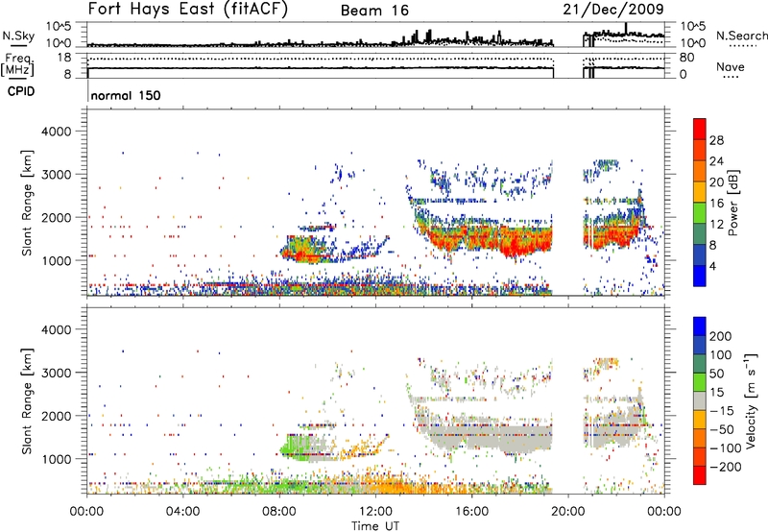Click Velocity colorbar tick label '-100'

pos(726,447)
